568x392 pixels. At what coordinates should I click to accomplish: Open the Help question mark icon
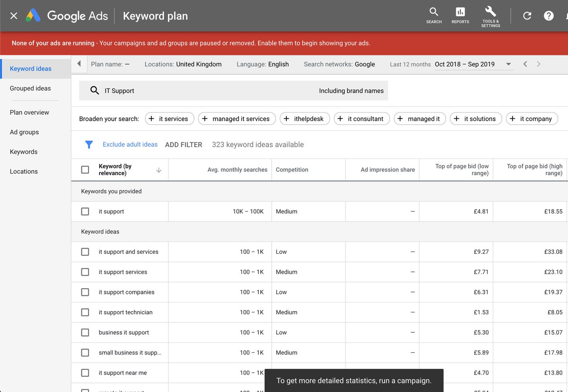549,16
